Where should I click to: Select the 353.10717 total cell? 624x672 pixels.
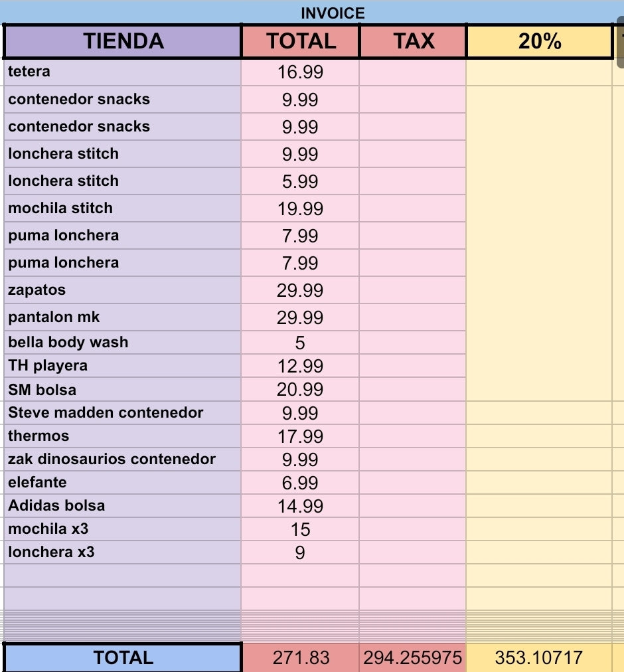point(538,657)
